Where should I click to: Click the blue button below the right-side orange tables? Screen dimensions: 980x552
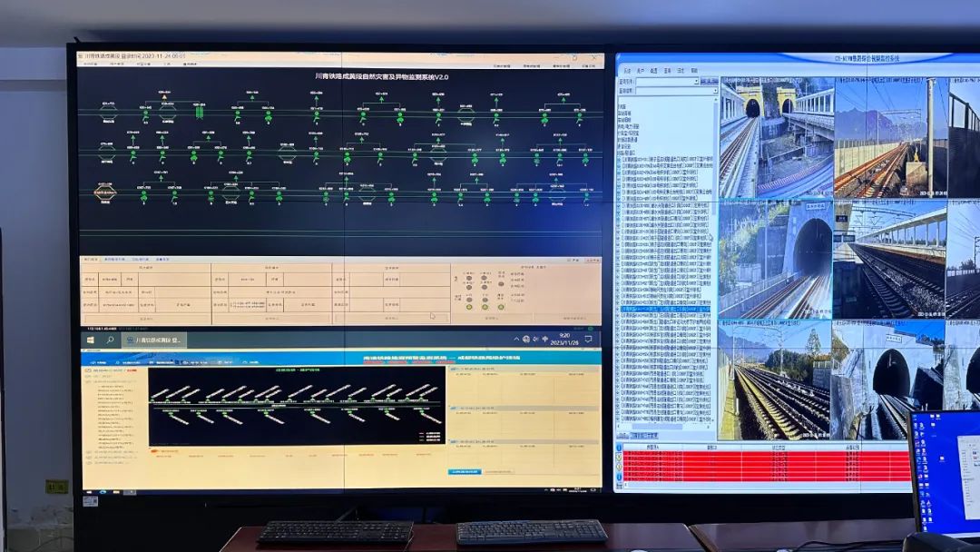(x=465, y=472)
